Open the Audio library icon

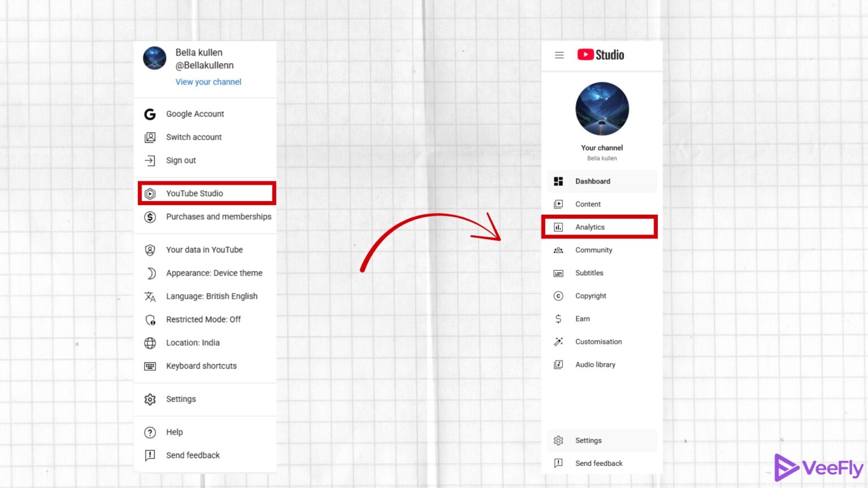point(558,364)
